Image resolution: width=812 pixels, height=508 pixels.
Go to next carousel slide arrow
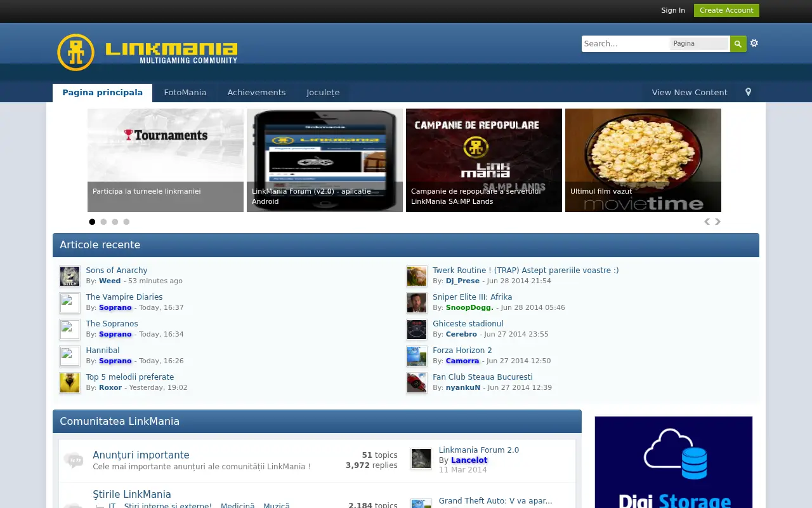(718, 222)
